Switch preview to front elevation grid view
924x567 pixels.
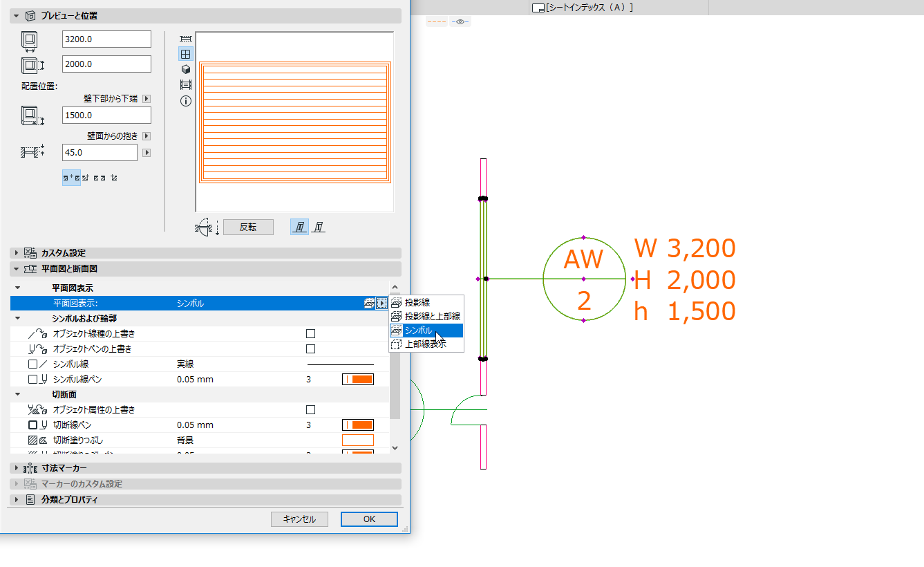(x=185, y=54)
